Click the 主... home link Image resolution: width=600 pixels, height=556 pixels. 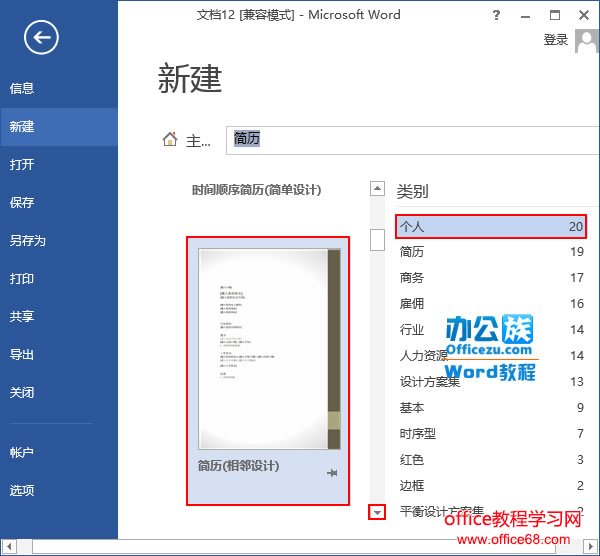(198, 141)
